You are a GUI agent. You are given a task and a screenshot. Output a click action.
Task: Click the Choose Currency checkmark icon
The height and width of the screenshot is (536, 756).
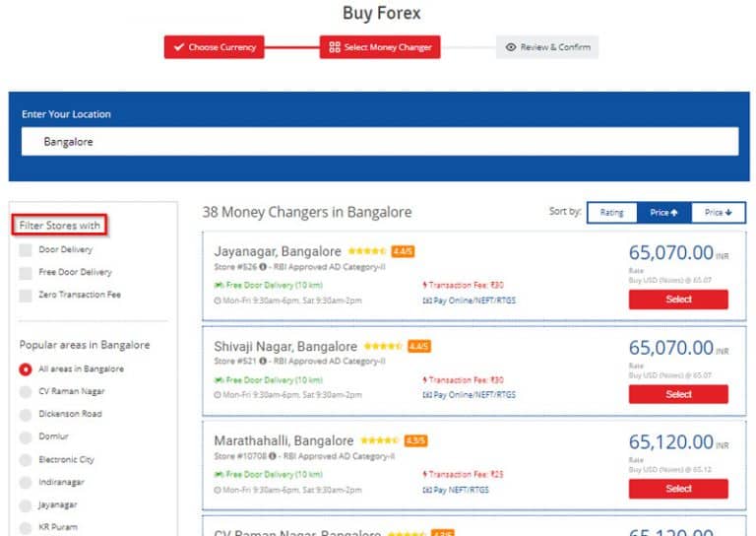[x=178, y=47]
